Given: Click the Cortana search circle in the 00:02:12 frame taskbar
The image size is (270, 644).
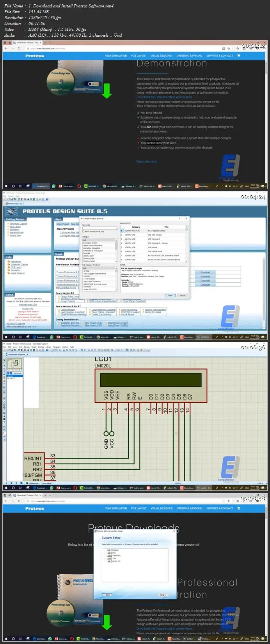Looking at the screenshot, I should pyautogui.click(x=13, y=186).
